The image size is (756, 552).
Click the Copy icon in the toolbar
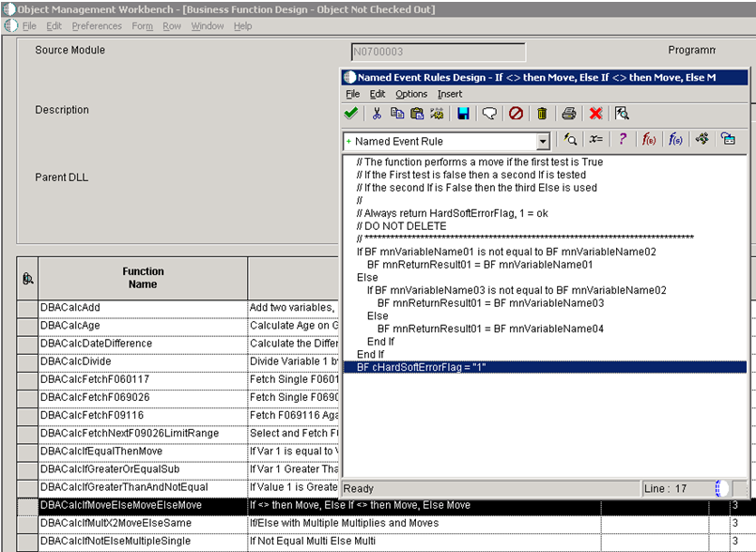tap(397, 114)
